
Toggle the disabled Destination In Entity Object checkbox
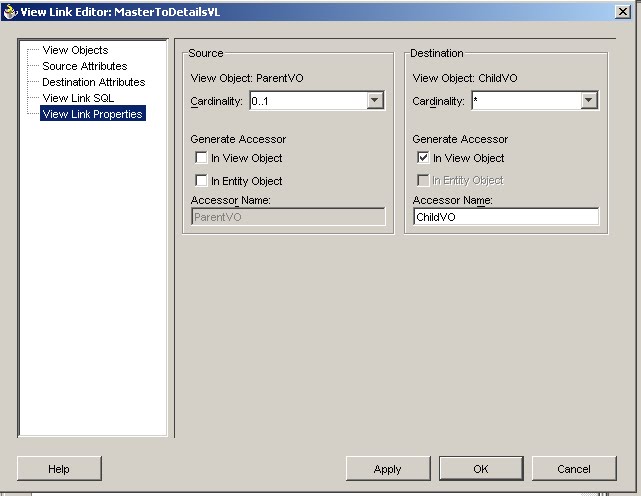423,180
